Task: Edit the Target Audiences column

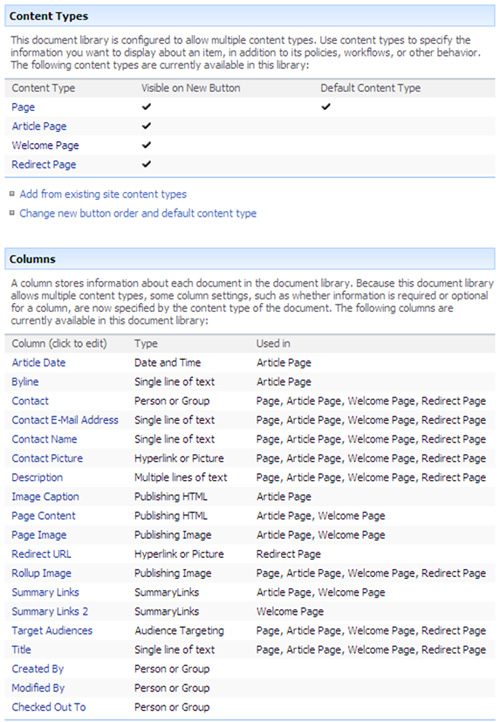Action: pyautogui.click(x=52, y=631)
